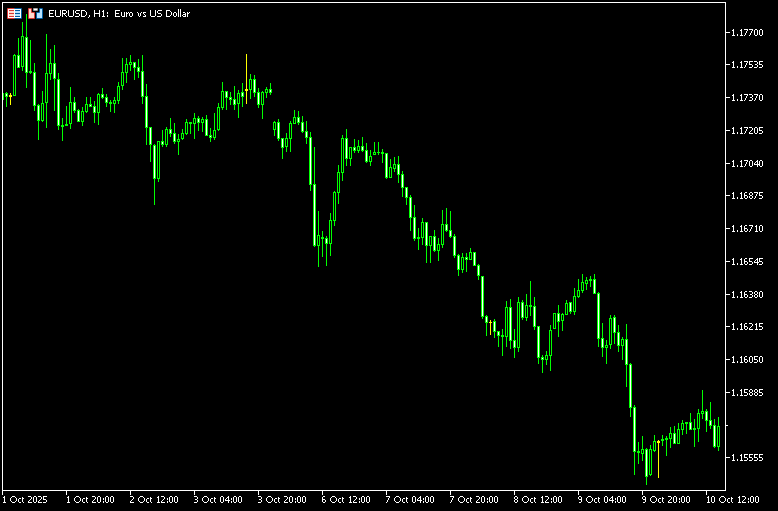Select the 1.16380 price axis label
Image resolution: width=778 pixels, height=511 pixels.
click(748, 294)
